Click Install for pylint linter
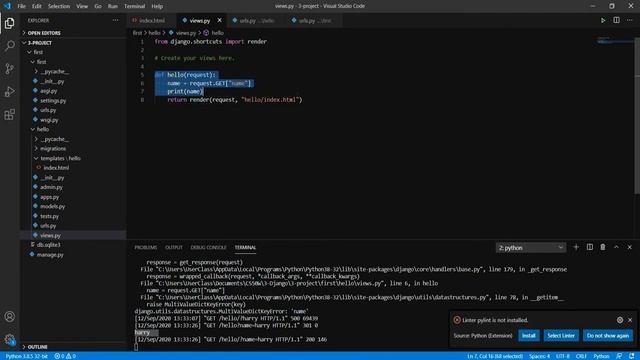 coord(529,336)
